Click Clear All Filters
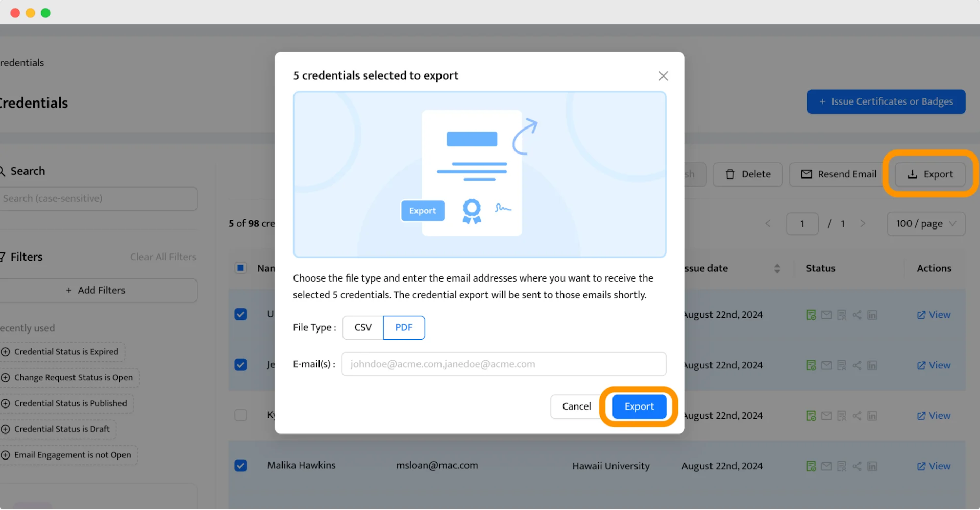The width and height of the screenshot is (980, 510). click(x=163, y=257)
